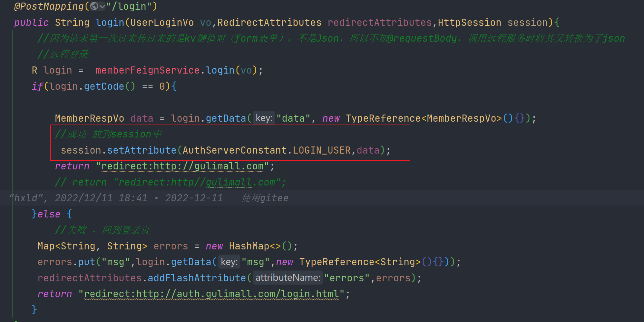Image resolution: width=644 pixels, height=322 pixels.
Task: Click the RedirectAttributes parameter type
Action: click(x=269, y=22)
